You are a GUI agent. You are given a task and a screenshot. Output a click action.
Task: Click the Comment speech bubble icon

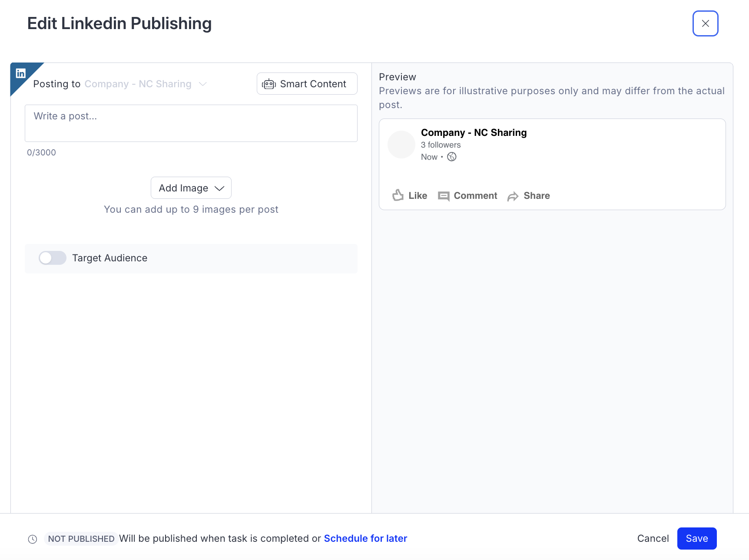click(444, 196)
